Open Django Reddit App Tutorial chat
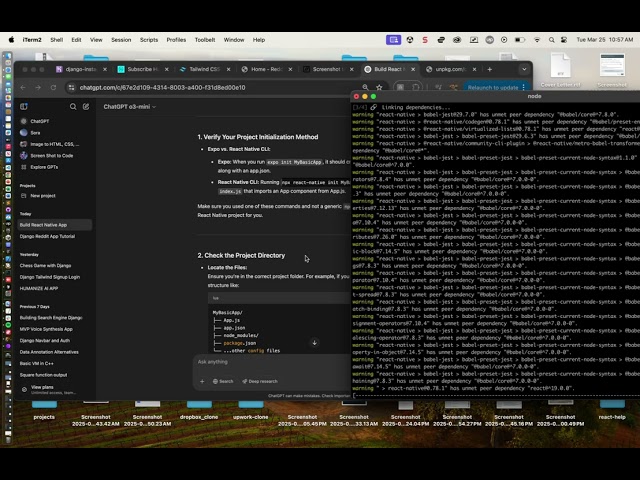The height and width of the screenshot is (480, 640). coord(47,236)
